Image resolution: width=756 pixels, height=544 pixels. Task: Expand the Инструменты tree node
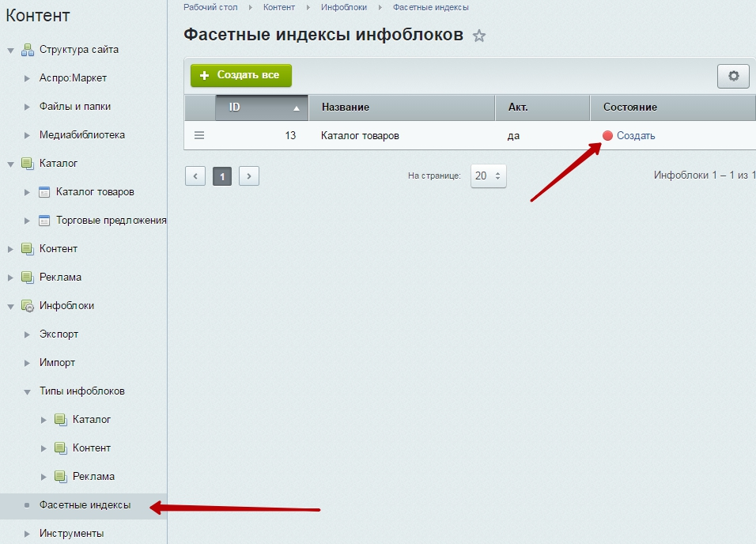27,534
